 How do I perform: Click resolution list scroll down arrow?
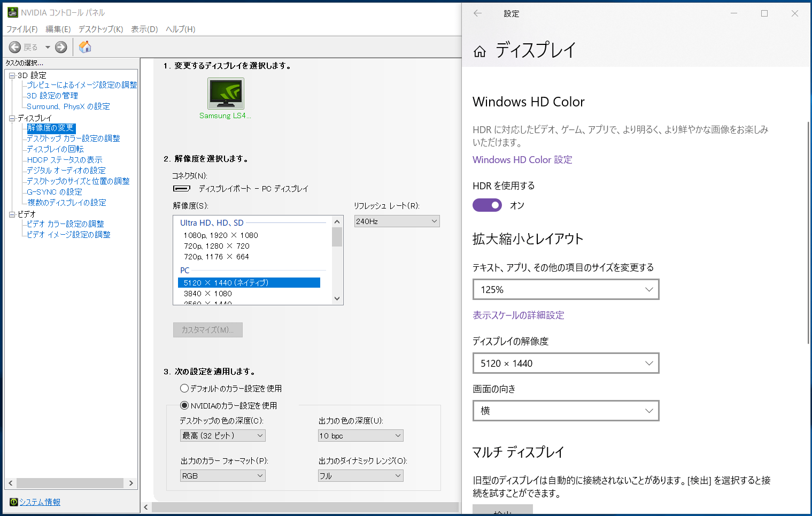[x=337, y=298]
